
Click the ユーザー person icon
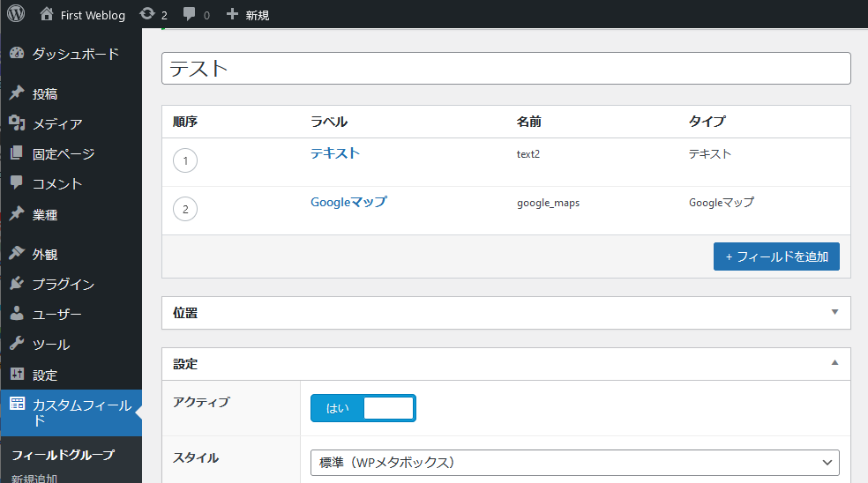click(x=17, y=313)
